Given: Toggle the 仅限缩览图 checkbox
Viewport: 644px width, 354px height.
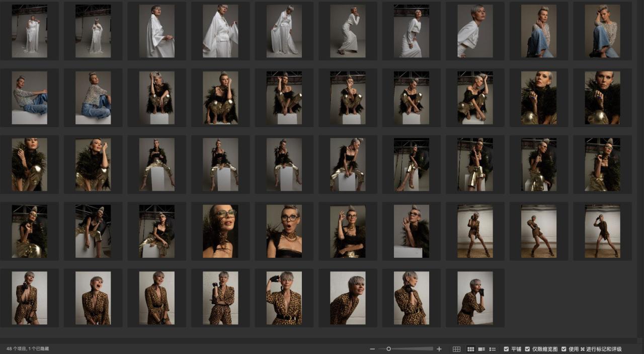Looking at the screenshot, I should pos(527,349).
